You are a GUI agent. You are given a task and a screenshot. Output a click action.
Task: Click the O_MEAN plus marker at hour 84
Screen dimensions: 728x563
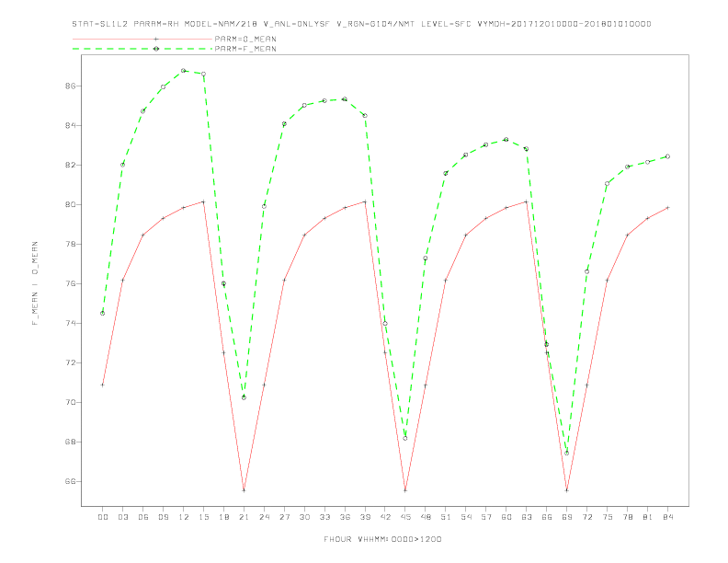tap(667, 208)
